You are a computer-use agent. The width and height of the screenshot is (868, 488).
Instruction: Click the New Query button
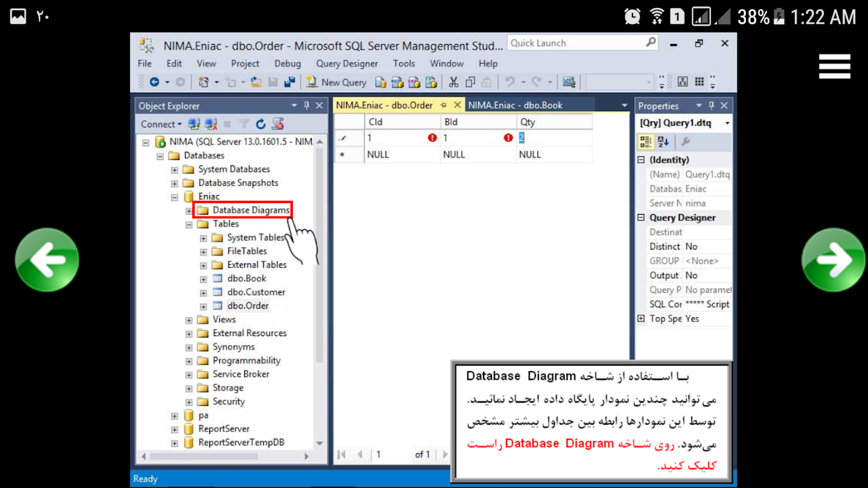[336, 82]
